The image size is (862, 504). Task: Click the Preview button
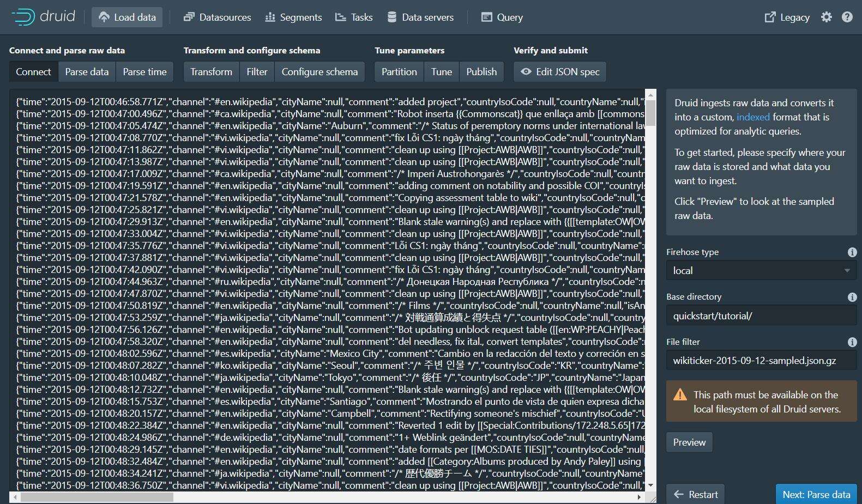coord(689,442)
